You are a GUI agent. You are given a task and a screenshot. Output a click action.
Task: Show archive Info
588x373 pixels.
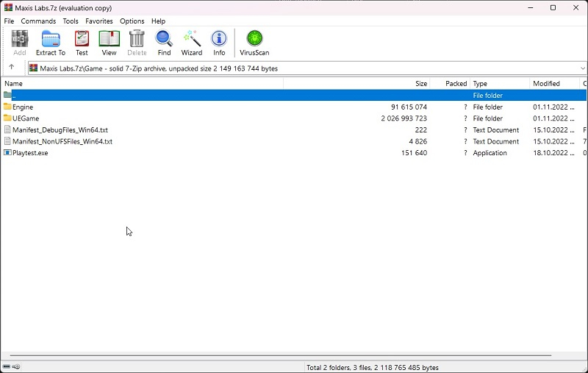coord(219,43)
